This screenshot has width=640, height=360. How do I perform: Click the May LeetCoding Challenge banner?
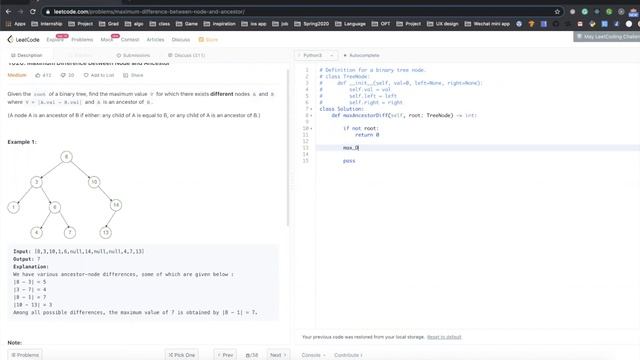click(x=607, y=37)
